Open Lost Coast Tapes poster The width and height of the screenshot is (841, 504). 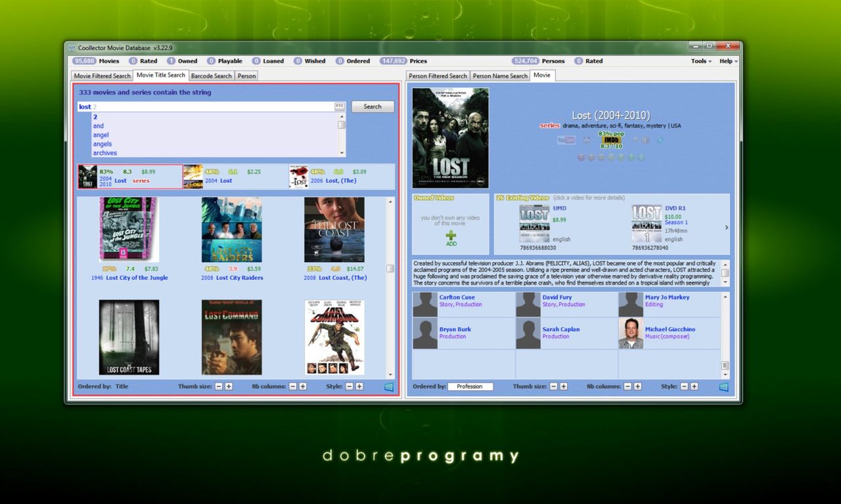pyautogui.click(x=129, y=337)
